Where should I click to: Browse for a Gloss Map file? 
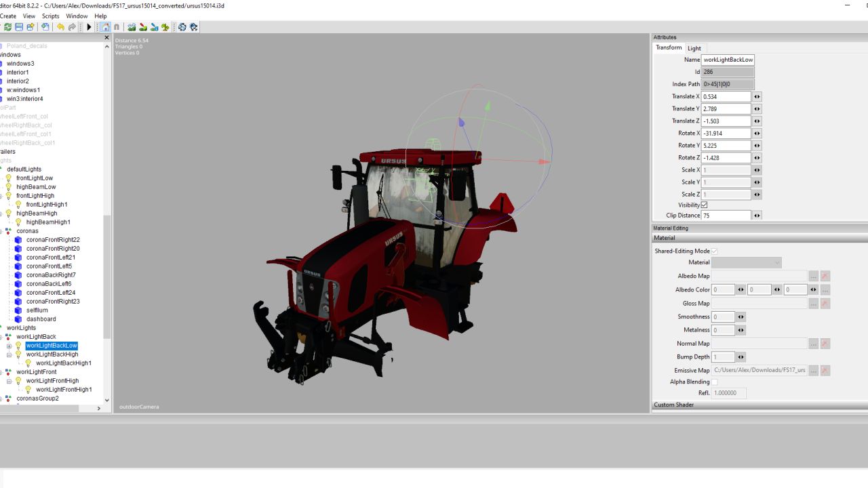tap(813, 304)
